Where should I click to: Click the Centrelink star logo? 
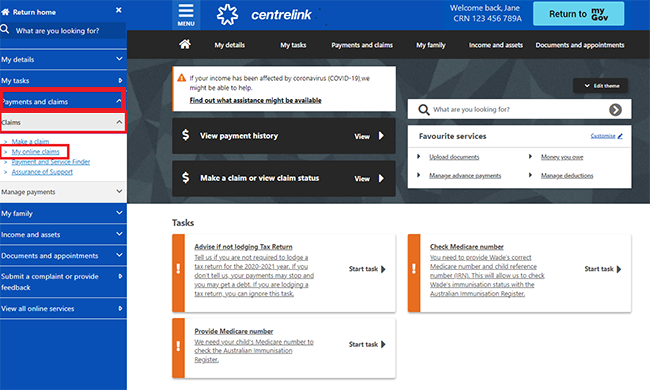pyautogui.click(x=227, y=15)
